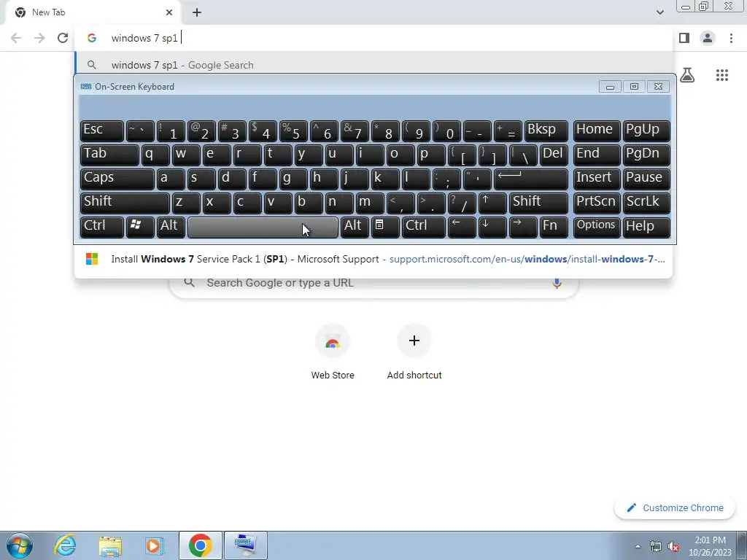This screenshot has width=747, height=560.
Task: Click the voice search microphone icon
Action: (557, 283)
